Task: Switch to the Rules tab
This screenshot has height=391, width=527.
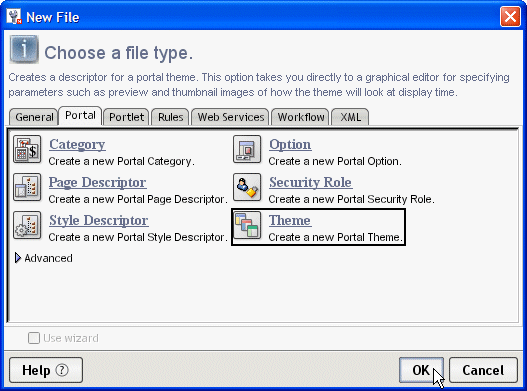Action: (170, 117)
